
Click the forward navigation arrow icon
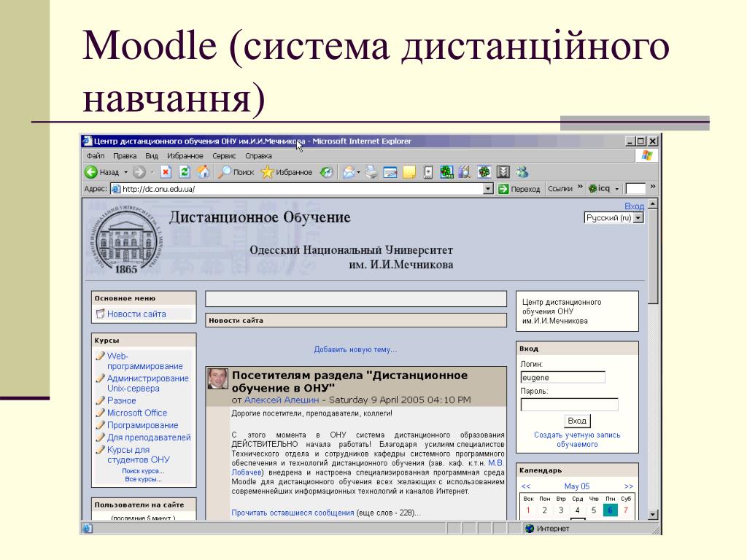pos(139,172)
